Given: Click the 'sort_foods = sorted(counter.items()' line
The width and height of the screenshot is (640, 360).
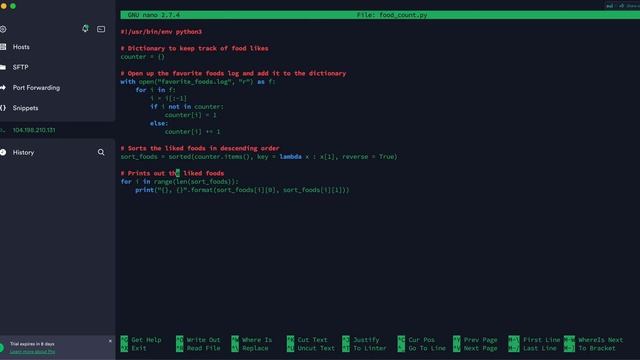Looking at the screenshot, I should click(259, 156).
